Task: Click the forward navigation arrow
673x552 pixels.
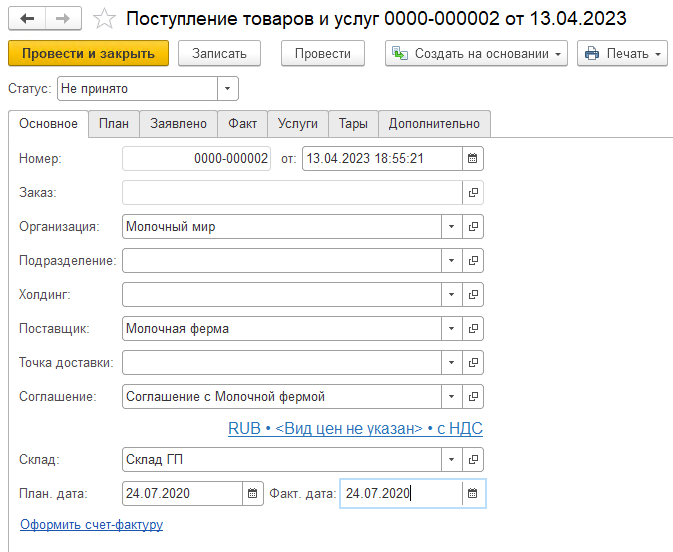Action: coord(62,18)
